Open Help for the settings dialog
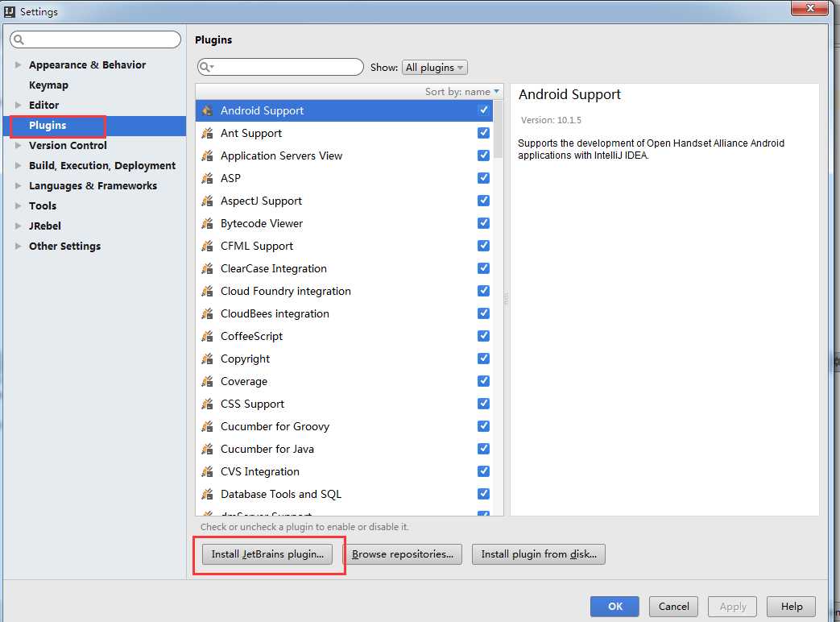The height and width of the screenshot is (622, 840). [791, 607]
